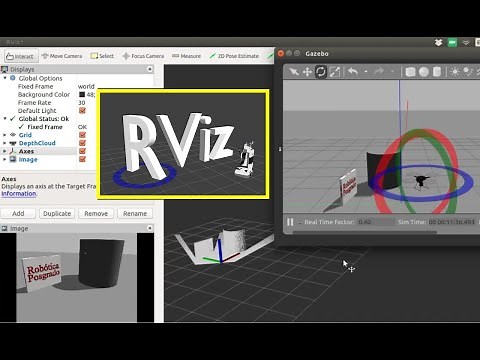Open the undo history dropdown in Gazebo
The width and height of the screenshot is (480, 360).
point(366,72)
